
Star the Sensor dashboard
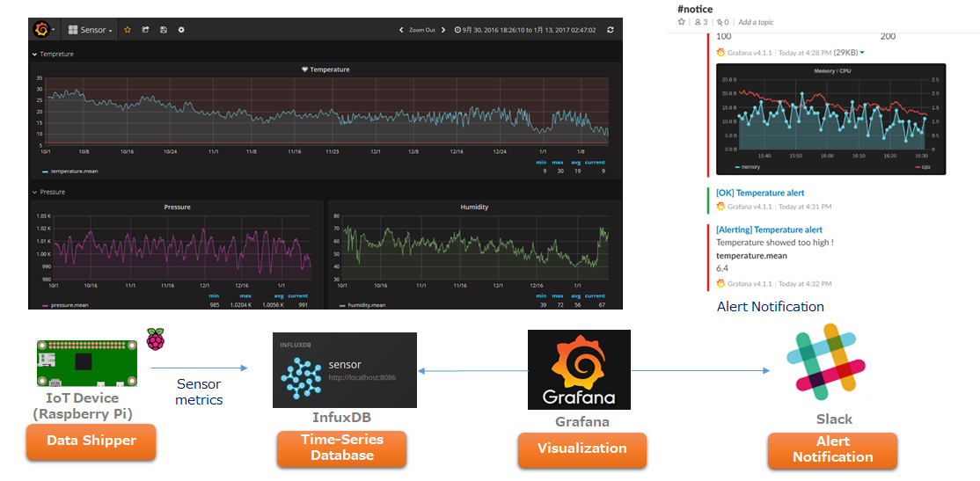pyautogui.click(x=128, y=29)
